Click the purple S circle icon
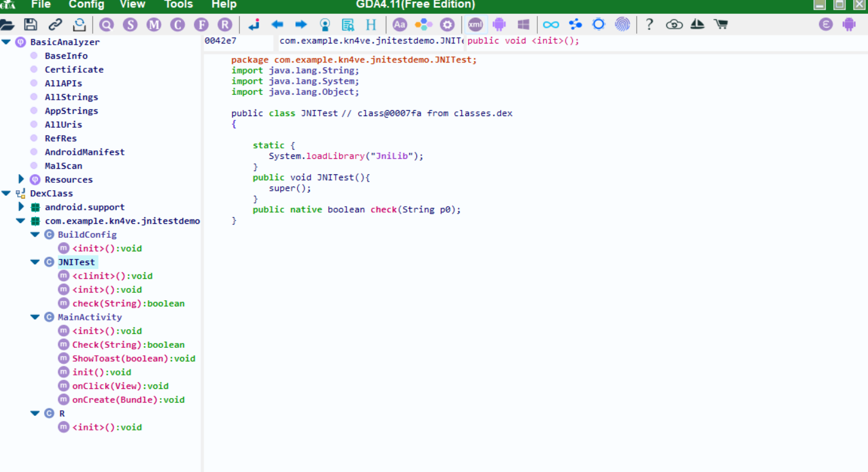Viewport: 868px width, 472px height. point(130,24)
